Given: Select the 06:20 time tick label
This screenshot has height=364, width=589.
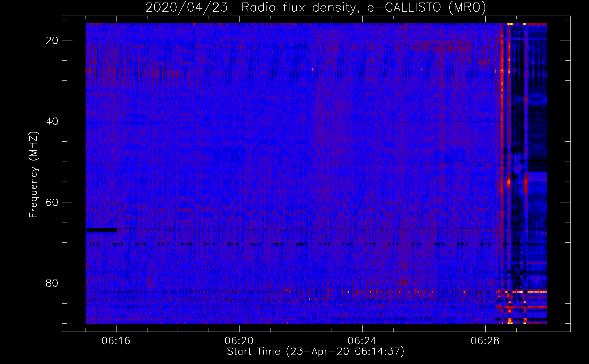Looking at the screenshot, I should (239, 341).
